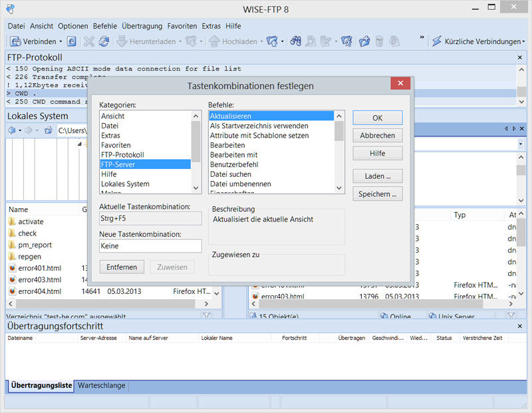Open the Hochladen dropdown arrow
This screenshot has height=413, width=532.
tap(261, 41)
